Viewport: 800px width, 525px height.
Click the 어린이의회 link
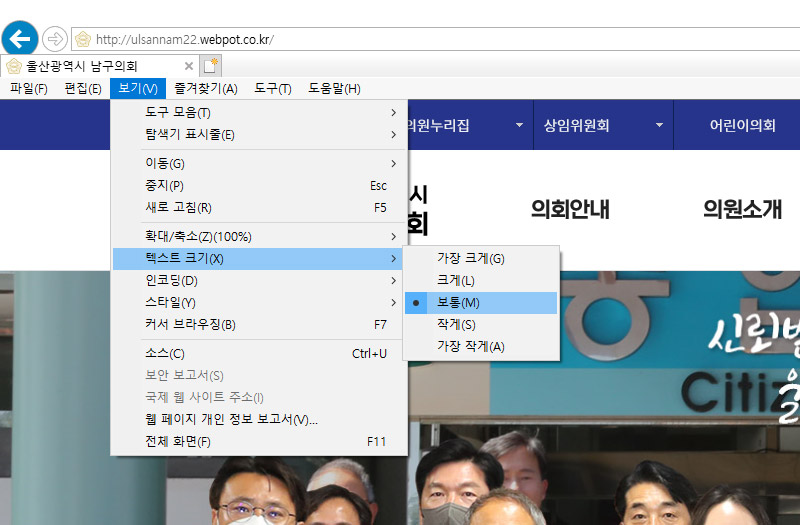742,125
